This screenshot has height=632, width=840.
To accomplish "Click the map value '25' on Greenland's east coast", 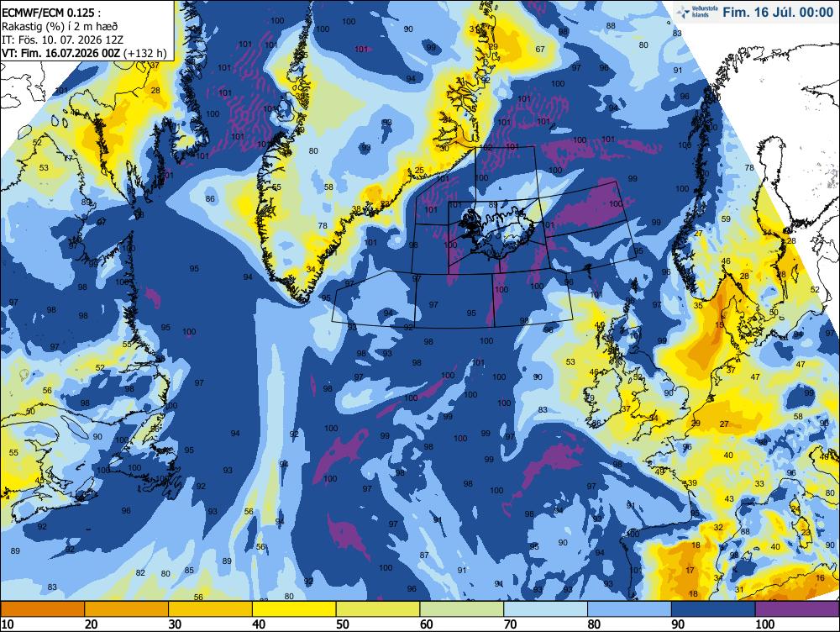I will click(419, 171).
